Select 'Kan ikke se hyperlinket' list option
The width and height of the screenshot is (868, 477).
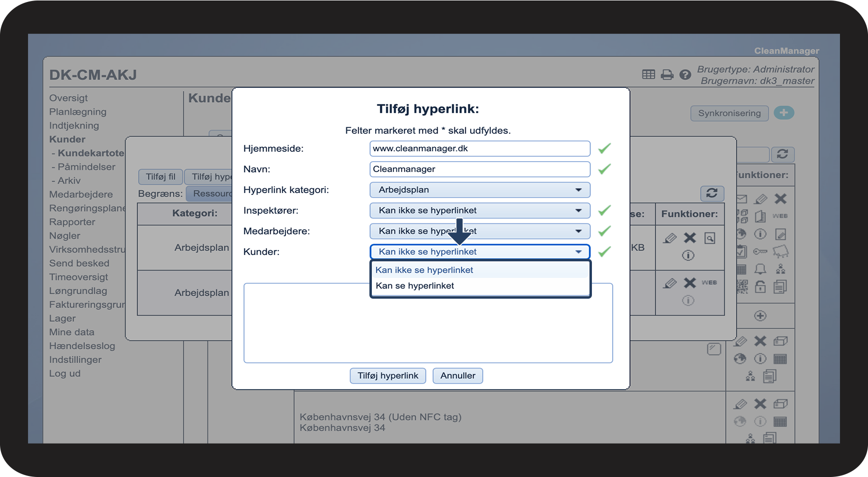480,270
